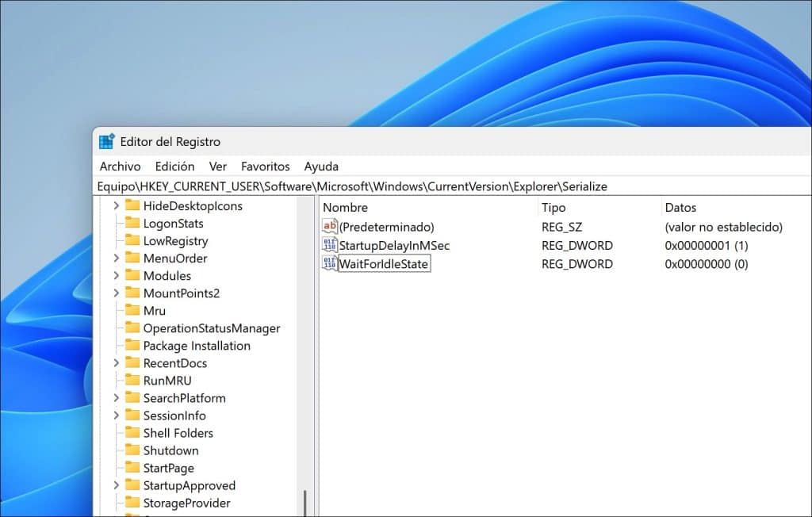This screenshot has height=517, width=812.
Task: Click the folder icon next to Shell Folders
Action: (x=133, y=433)
